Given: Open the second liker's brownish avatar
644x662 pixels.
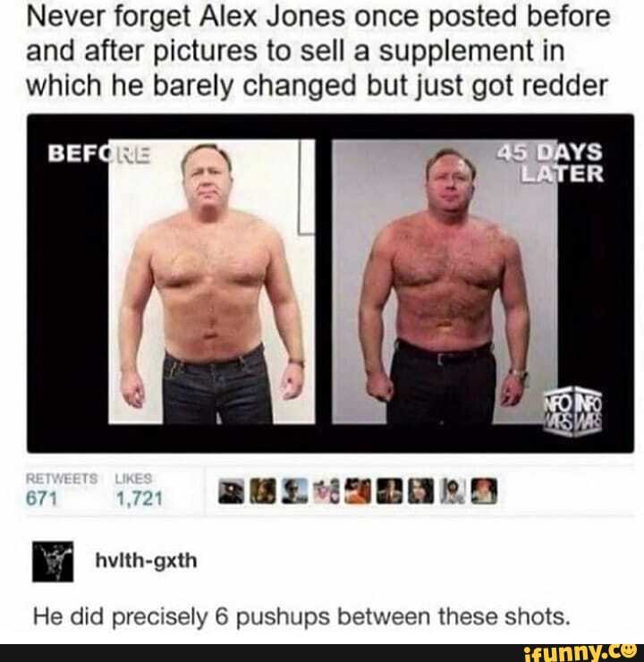Looking at the screenshot, I should click(263, 491).
